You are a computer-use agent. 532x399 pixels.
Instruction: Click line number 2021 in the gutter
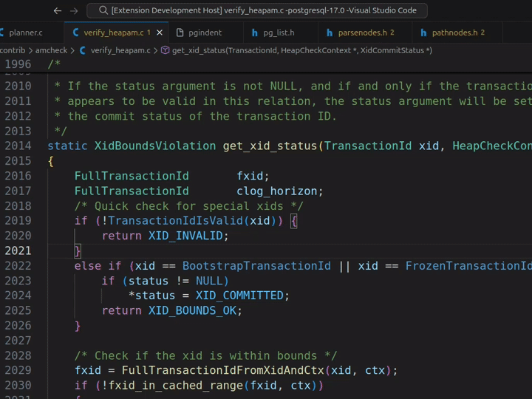coord(18,250)
